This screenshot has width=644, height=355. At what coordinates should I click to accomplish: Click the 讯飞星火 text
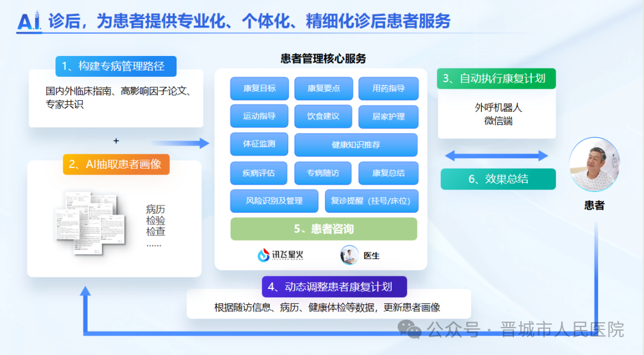[x=287, y=255]
